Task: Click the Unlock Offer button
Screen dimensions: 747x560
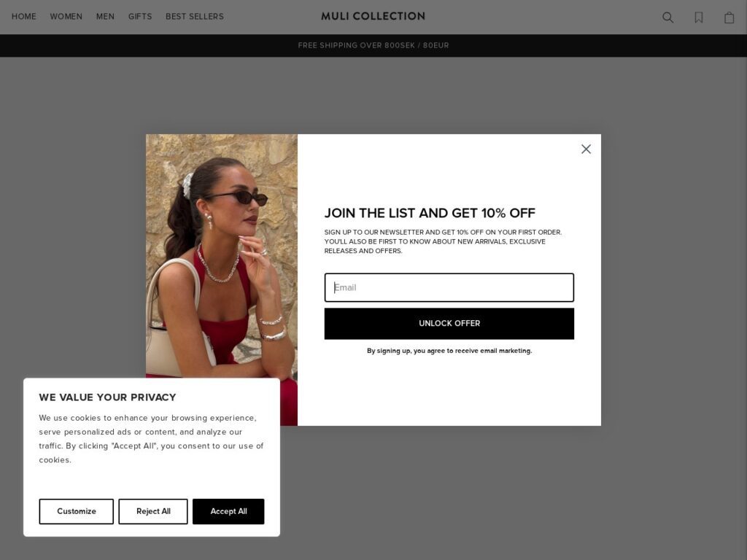Action: click(x=449, y=323)
